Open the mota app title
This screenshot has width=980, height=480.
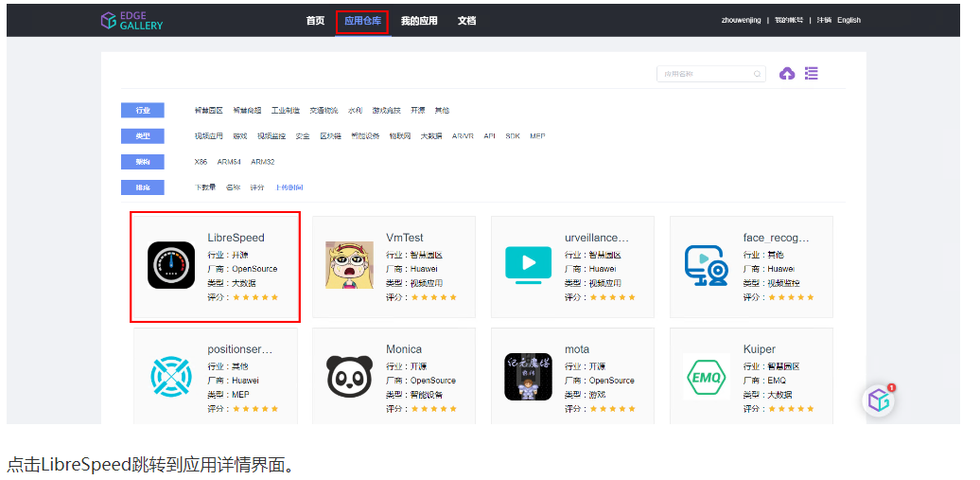[577, 349]
